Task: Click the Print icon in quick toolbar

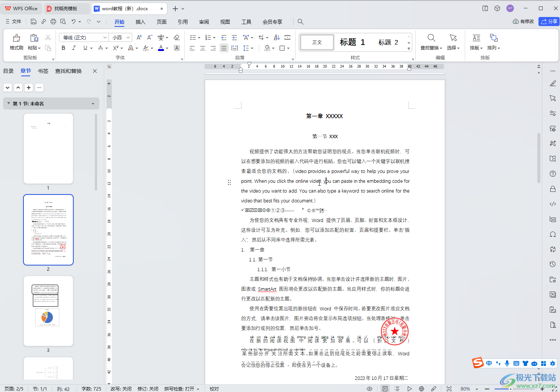Action: (x=53, y=22)
